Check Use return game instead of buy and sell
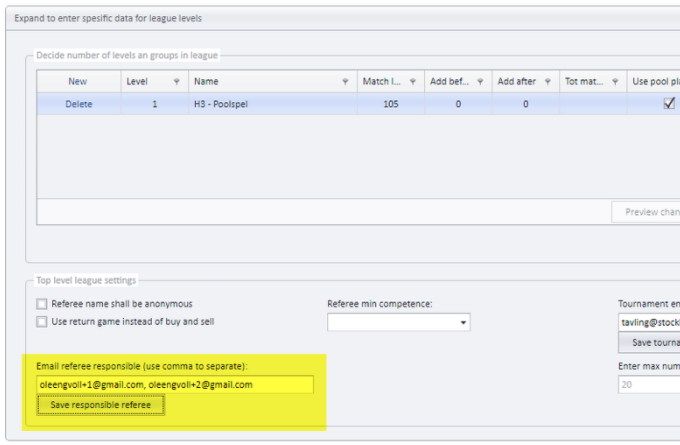Screen dimensions: 680x445 point(42,322)
